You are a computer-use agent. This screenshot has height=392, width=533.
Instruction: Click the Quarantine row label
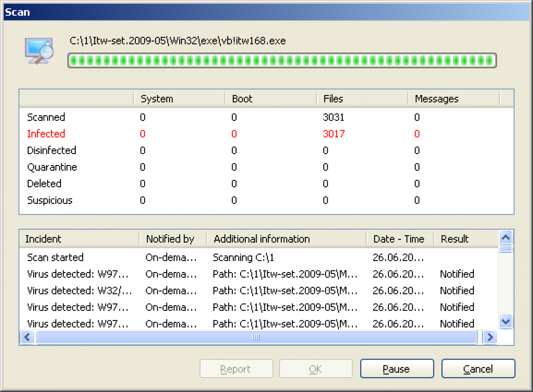[52, 167]
